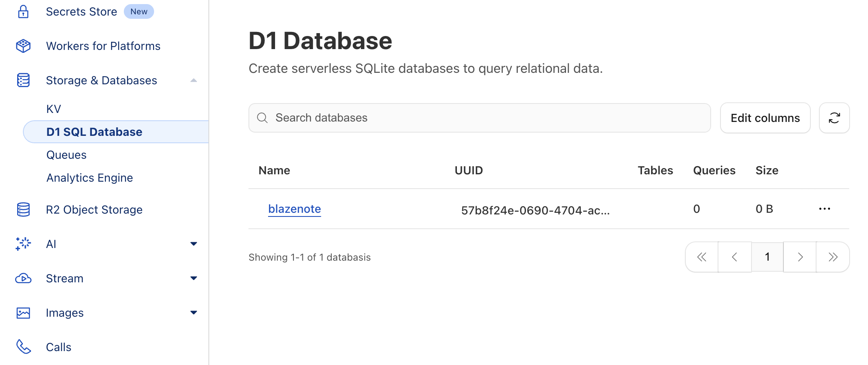The width and height of the screenshot is (868, 365).
Task: Focus the Search databases field
Action: 479,118
